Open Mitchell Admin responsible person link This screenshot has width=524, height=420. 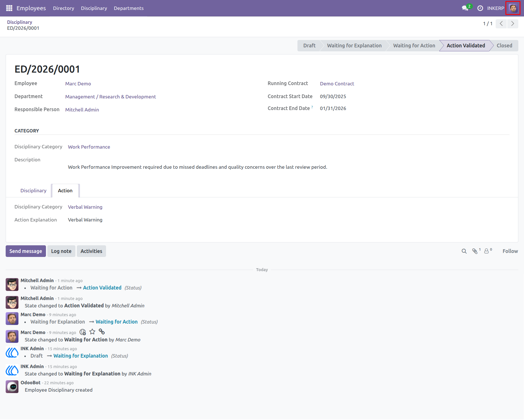(82, 110)
